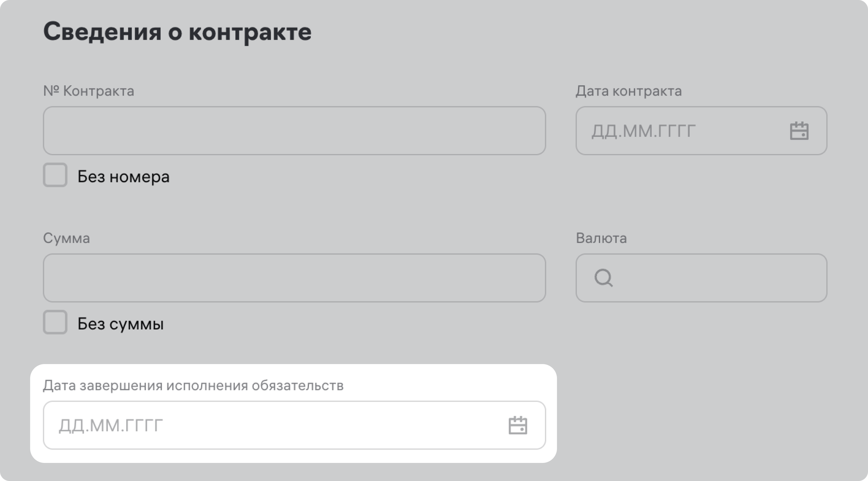Image resolution: width=868 pixels, height=481 pixels.
Task: Click empty right area of Валюта field
Action: (x=758, y=278)
